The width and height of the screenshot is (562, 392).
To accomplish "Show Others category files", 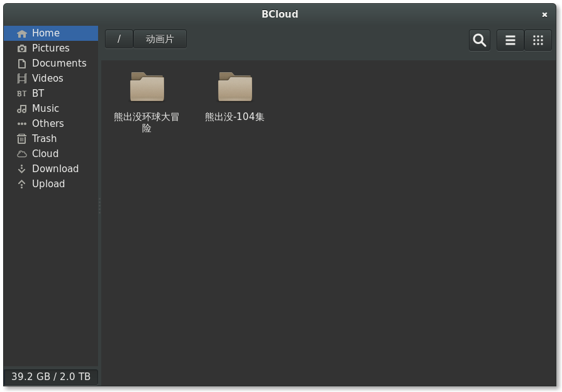I will [48, 124].
